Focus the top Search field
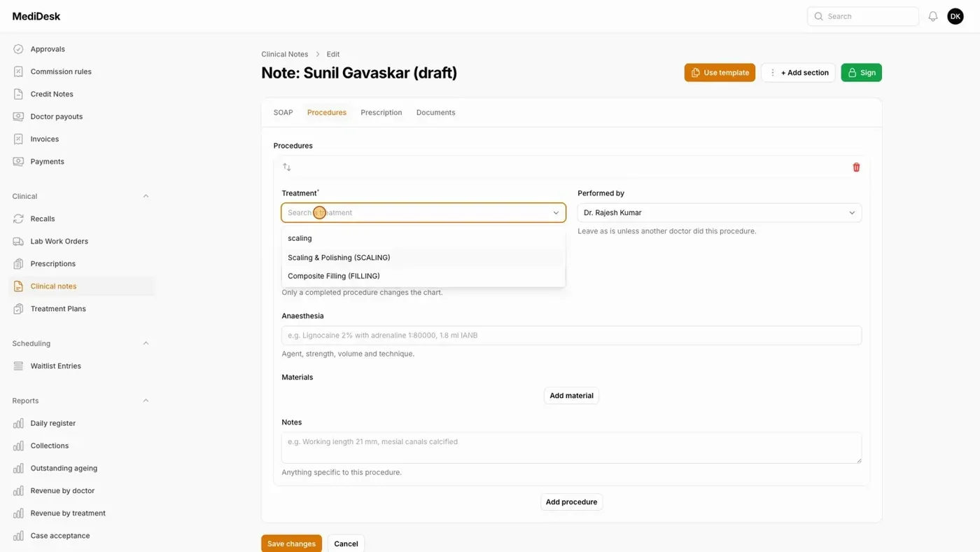This screenshot has width=980, height=552. [863, 16]
